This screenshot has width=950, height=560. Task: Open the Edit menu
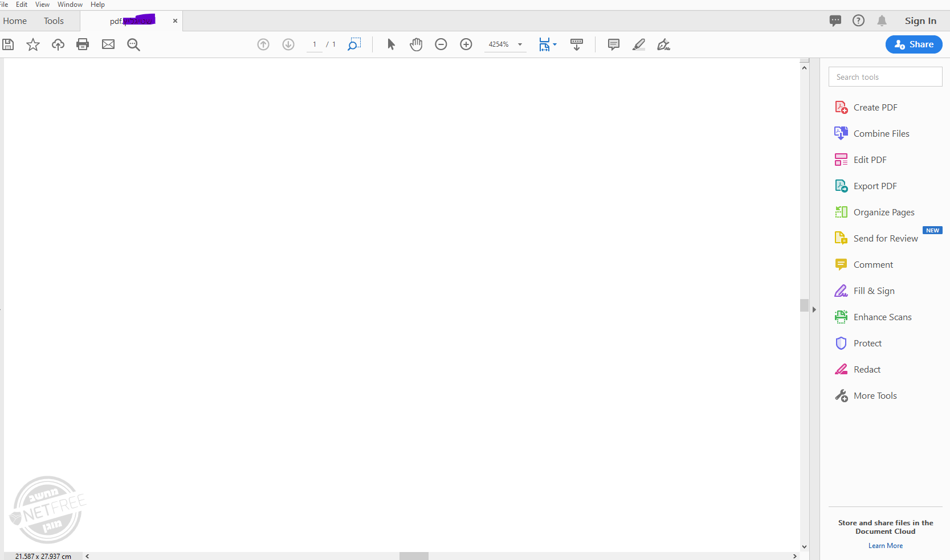tap(22, 5)
